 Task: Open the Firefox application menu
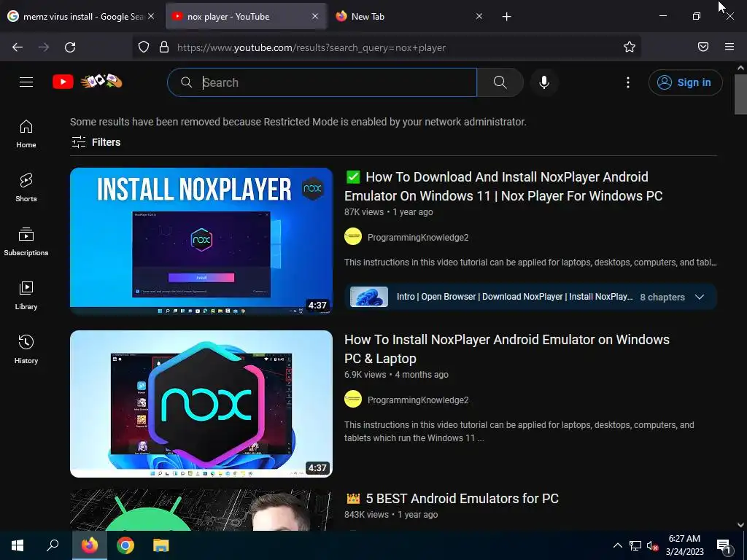pos(729,47)
